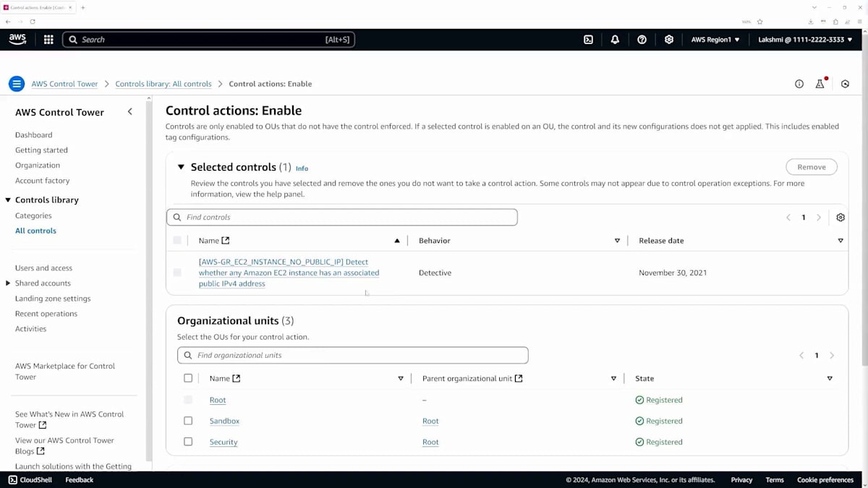The image size is (868, 488).
Task: Select all organizational units checkbox
Action: (188, 378)
